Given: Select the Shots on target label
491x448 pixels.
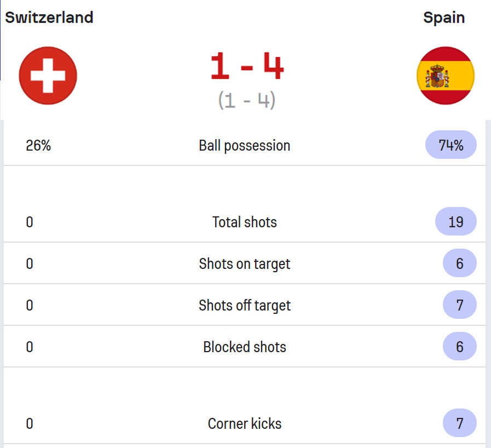Looking at the screenshot, I should click(245, 264).
